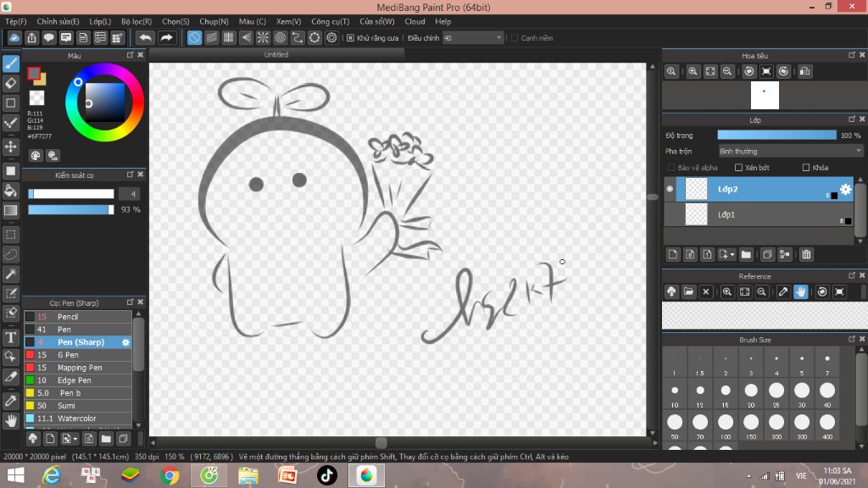The image size is (868, 488).
Task: Add a brush from cloud in brush panel
Action: tap(33, 439)
